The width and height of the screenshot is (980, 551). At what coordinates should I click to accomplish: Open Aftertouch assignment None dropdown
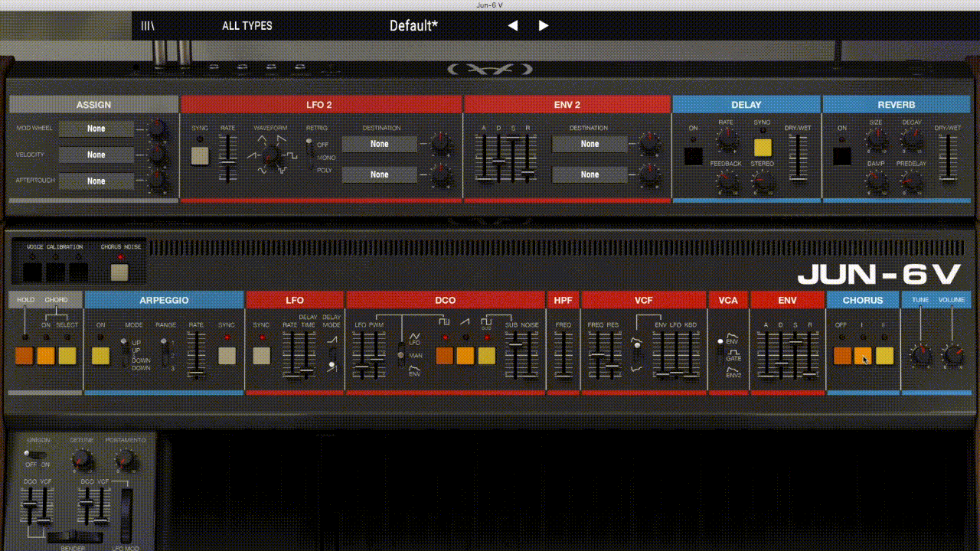pos(96,181)
